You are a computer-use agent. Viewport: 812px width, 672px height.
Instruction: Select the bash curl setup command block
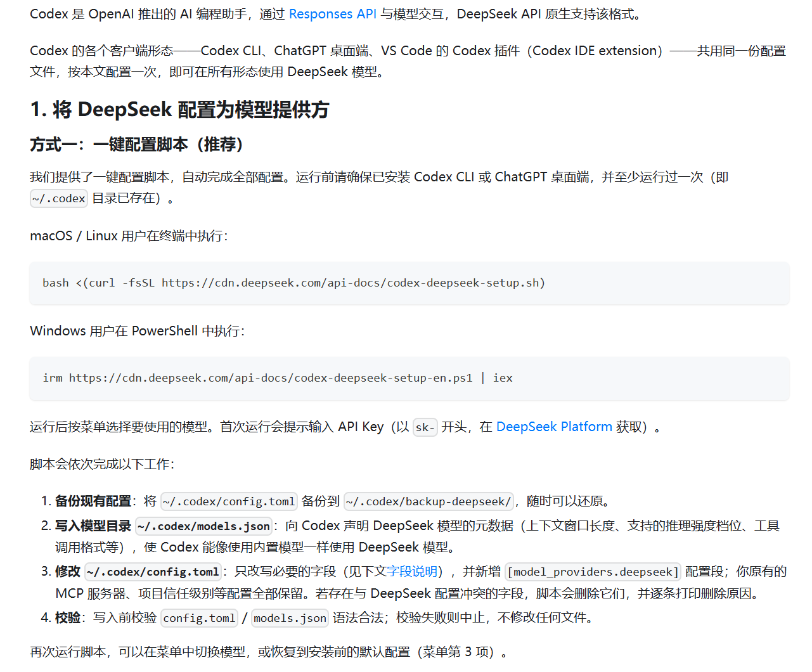click(409, 283)
